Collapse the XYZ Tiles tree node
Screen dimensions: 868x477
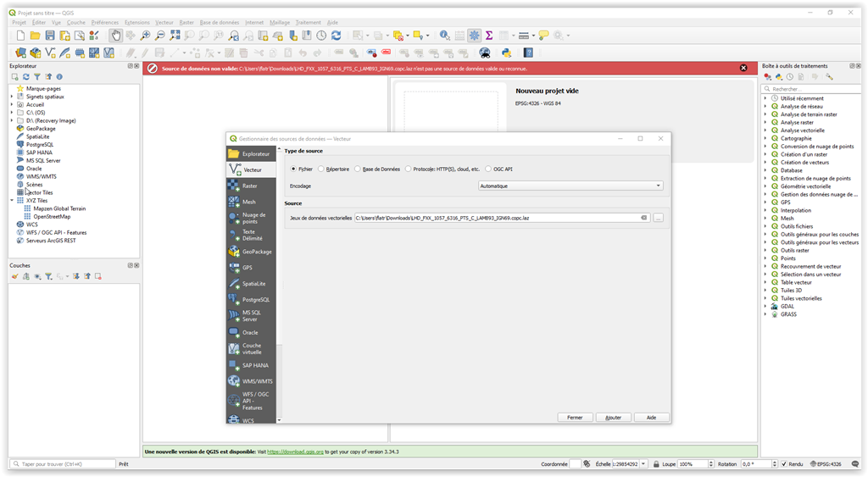(x=12, y=201)
